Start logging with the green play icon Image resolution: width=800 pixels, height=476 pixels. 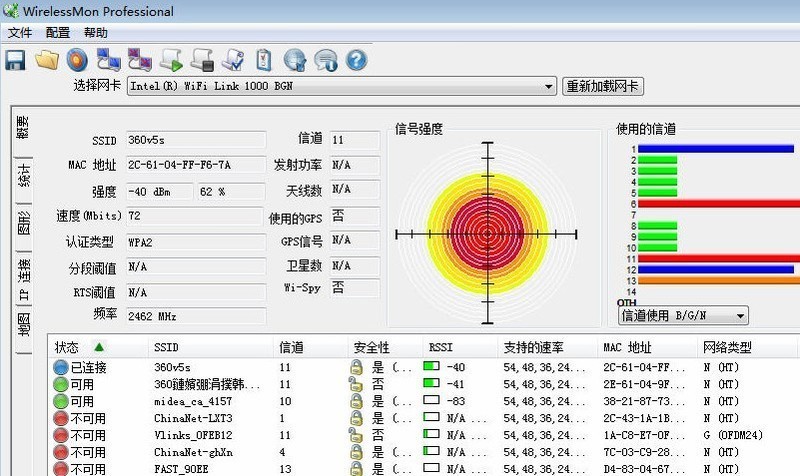pyautogui.click(x=171, y=60)
